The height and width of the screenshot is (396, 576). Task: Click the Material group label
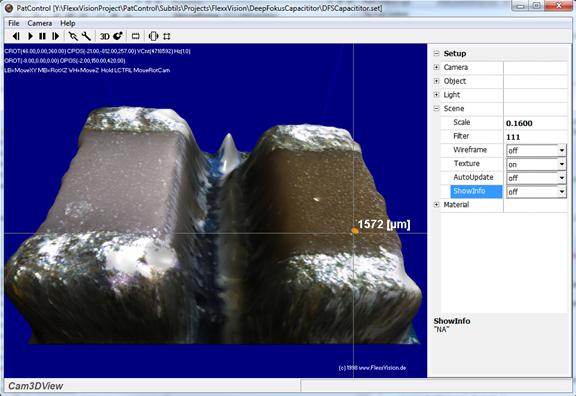(x=456, y=205)
